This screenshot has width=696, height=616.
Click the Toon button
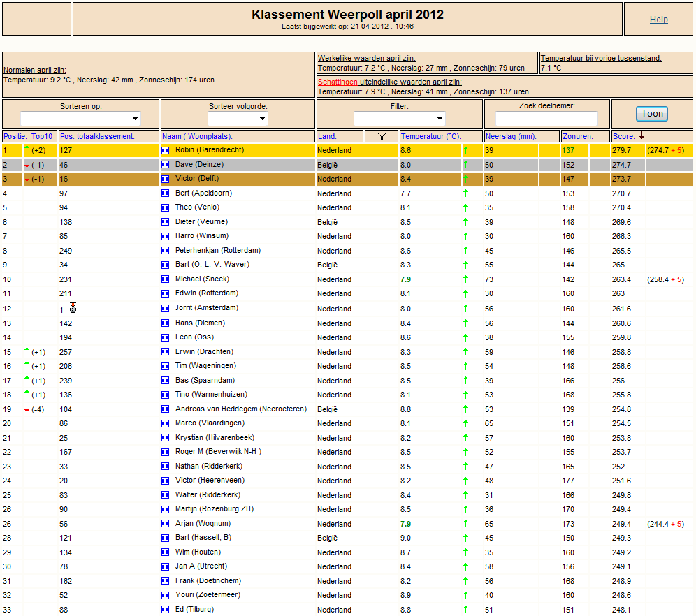(651, 114)
